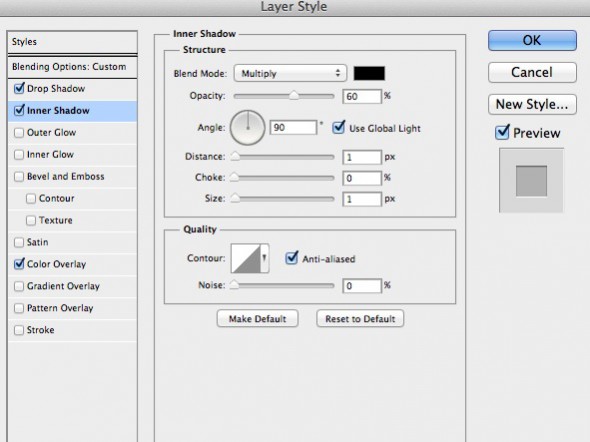Click the Angle dial control
The image size is (590, 442).
248,128
